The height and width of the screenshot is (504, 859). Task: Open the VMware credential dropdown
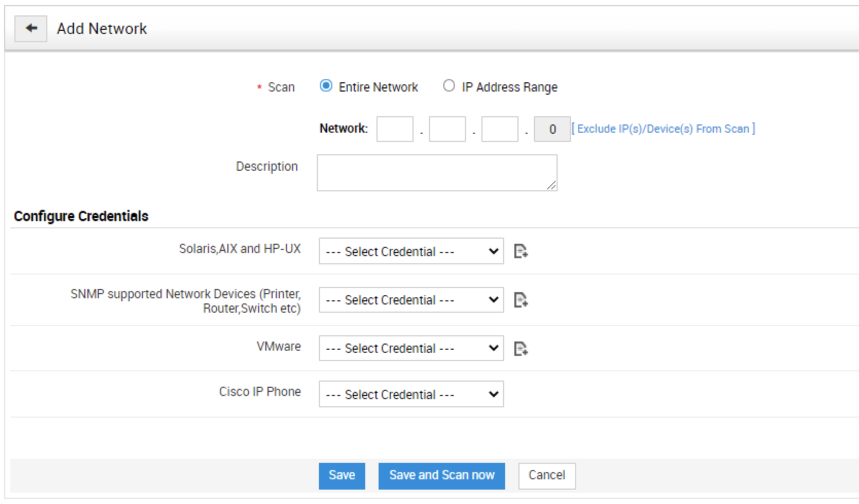click(410, 348)
